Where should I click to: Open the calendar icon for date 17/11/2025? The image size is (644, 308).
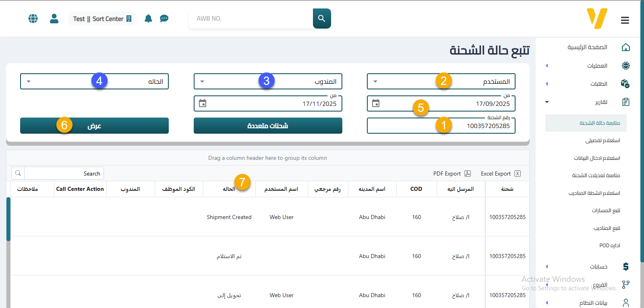tap(203, 103)
